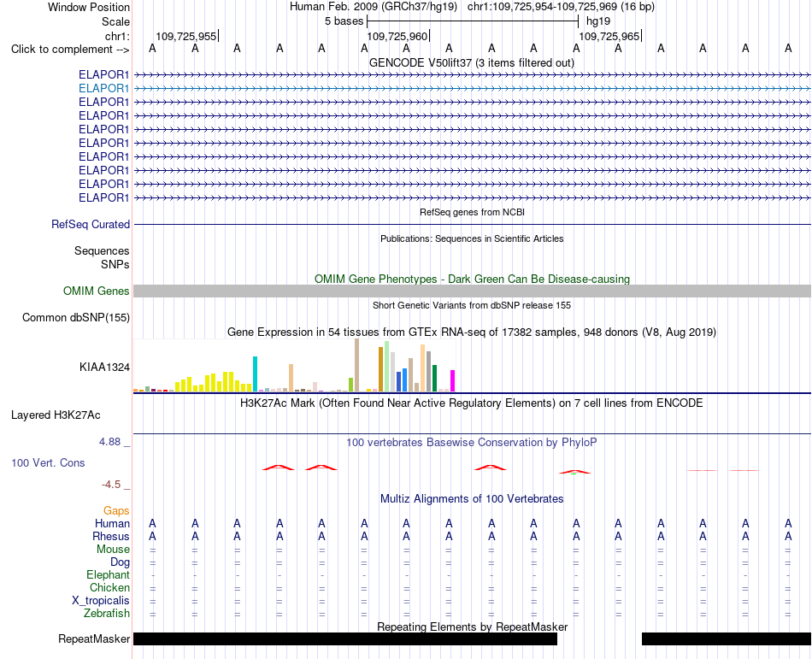Select the Mouse alignment row label

point(113,550)
